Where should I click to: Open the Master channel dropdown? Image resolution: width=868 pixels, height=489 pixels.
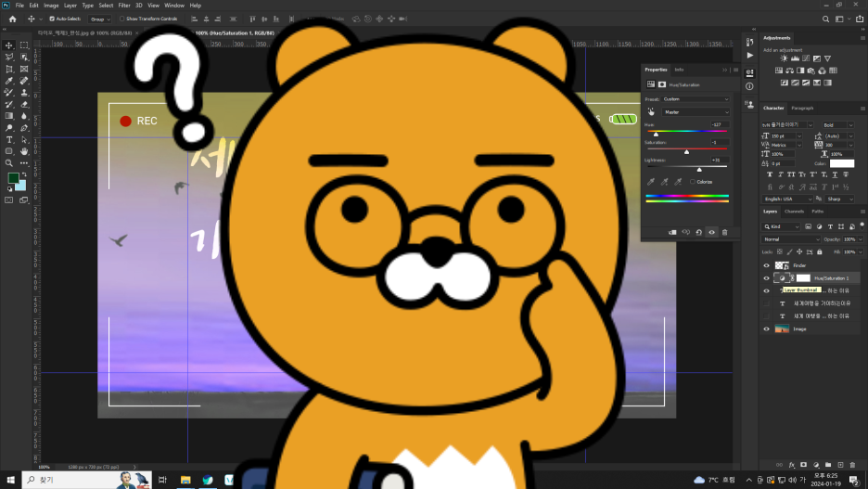click(696, 112)
